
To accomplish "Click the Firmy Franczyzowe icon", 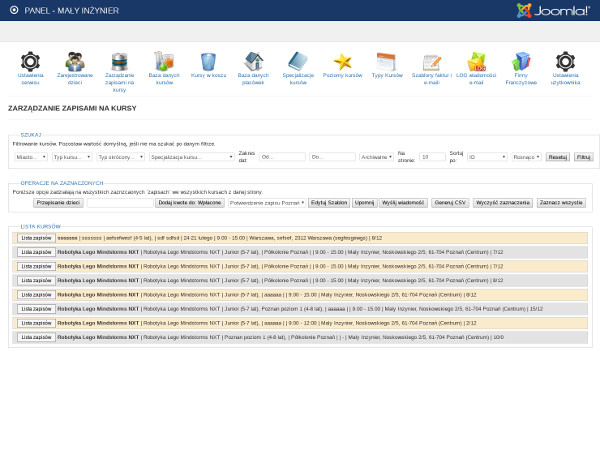I will click(521, 62).
